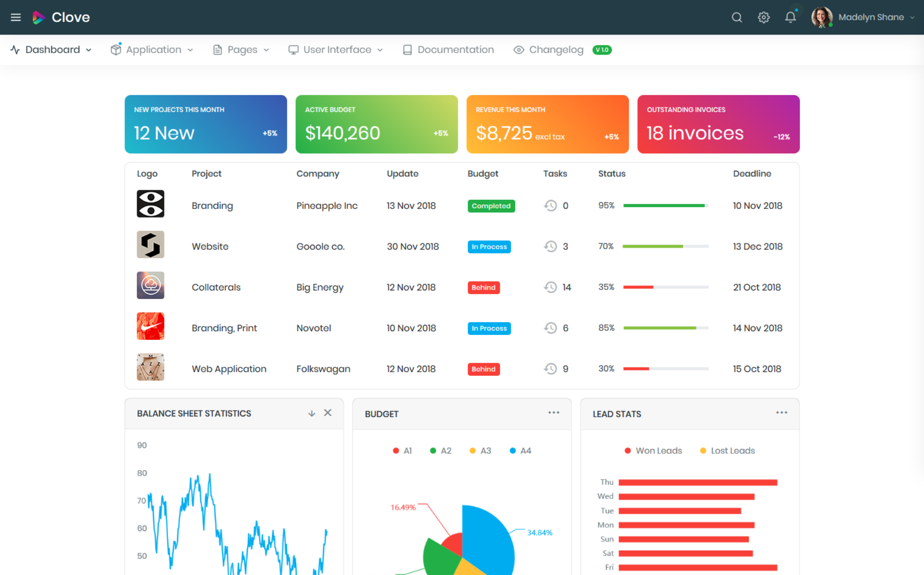This screenshot has height=575, width=924.
Task: Toggle the Won Leads legend series
Action: [x=654, y=451]
